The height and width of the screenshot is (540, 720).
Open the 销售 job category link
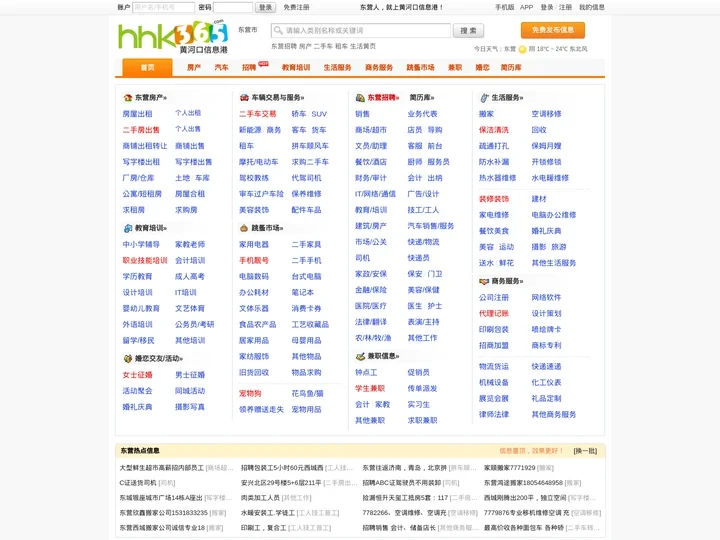(x=362, y=114)
